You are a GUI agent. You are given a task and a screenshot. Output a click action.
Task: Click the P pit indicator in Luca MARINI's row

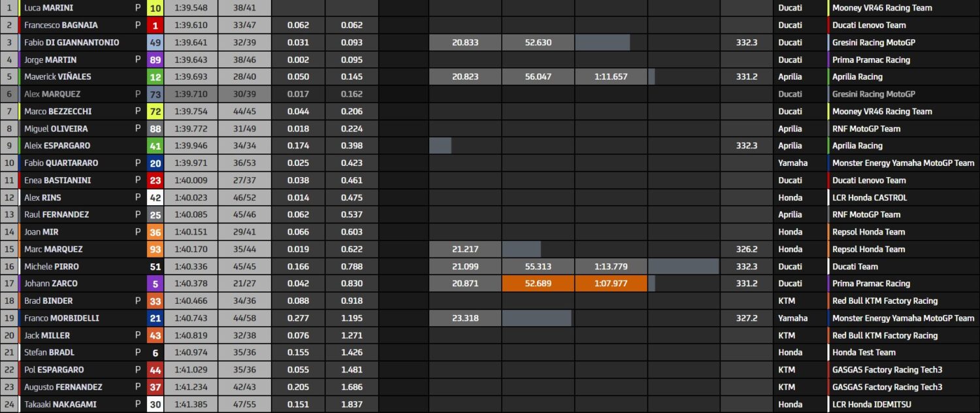tap(138, 8)
